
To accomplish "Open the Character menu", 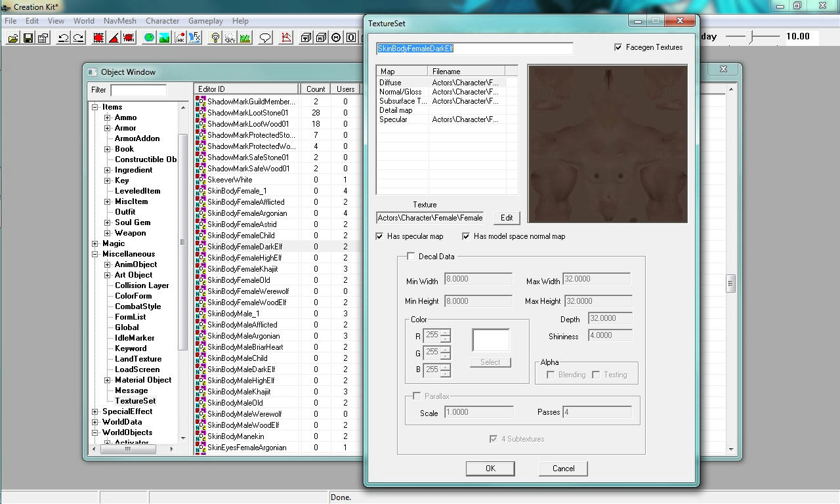I will [162, 21].
